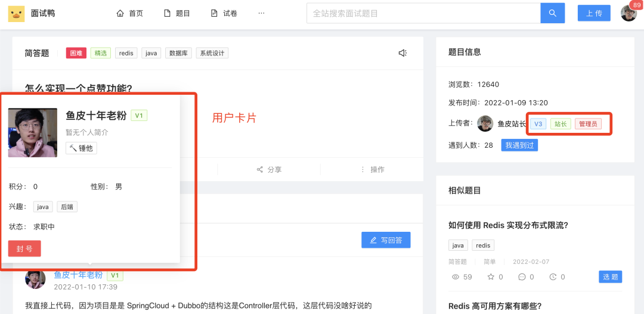644x314 pixels.
Task: Open the 试卷 navigation item
Action: tap(224, 13)
